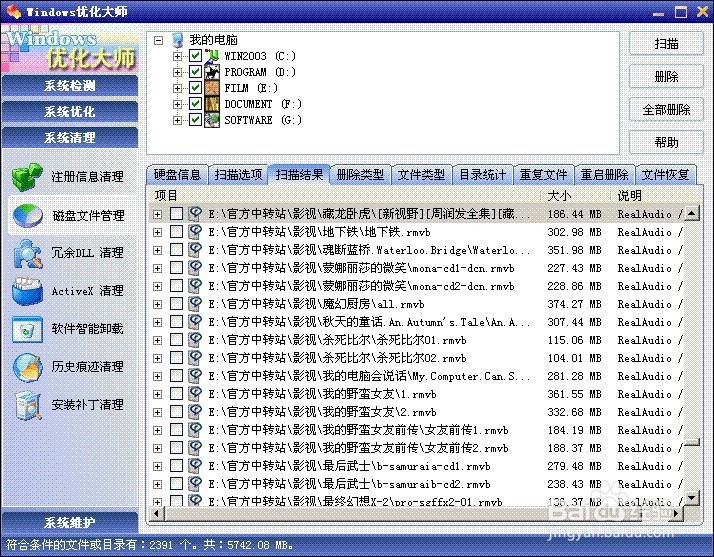714x557 pixels.
Task: Open the 系统维护 section
Action: pos(70,522)
